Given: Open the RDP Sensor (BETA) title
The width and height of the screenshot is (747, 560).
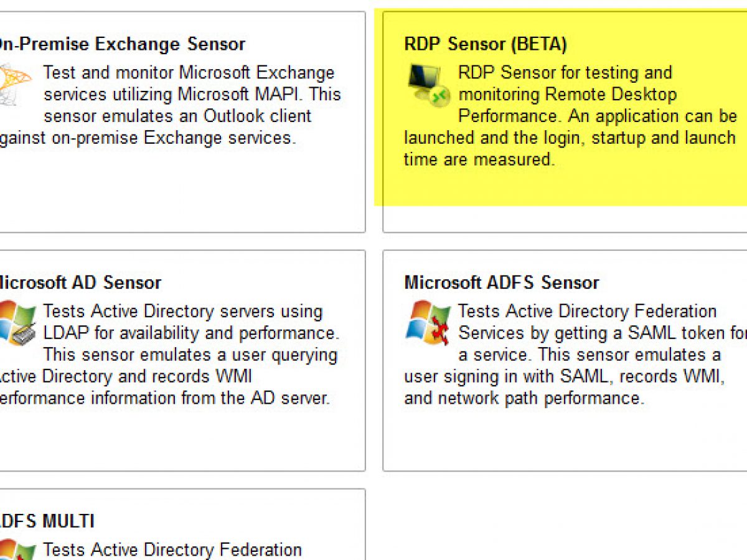Looking at the screenshot, I should pyautogui.click(x=486, y=44).
